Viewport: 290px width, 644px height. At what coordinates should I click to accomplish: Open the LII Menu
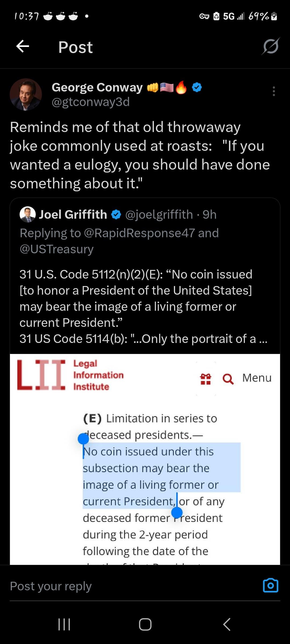tap(257, 378)
